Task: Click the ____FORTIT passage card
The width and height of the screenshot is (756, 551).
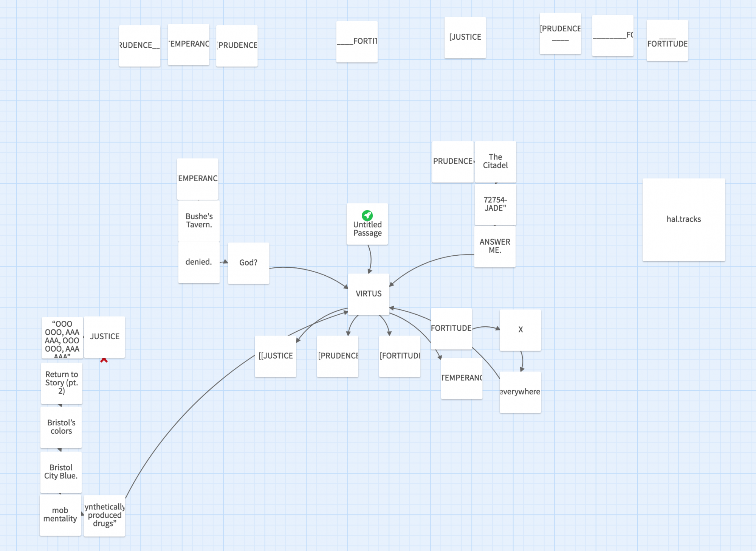Action: pos(357,42)
